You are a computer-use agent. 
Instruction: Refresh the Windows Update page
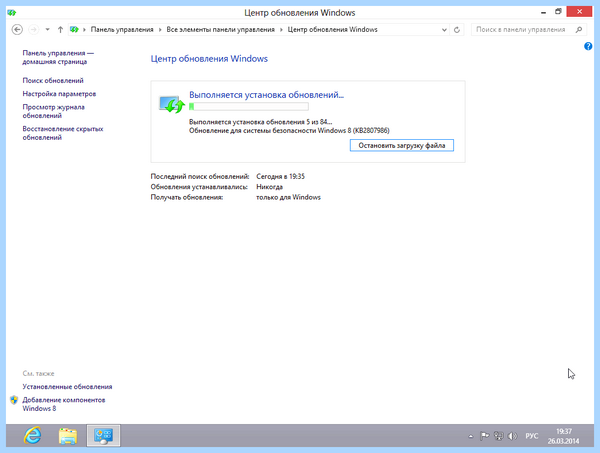[457, 29]
